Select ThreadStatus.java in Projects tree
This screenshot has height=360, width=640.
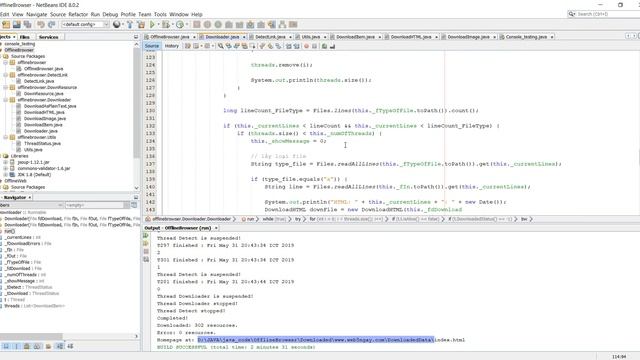[x=42, y=144]
